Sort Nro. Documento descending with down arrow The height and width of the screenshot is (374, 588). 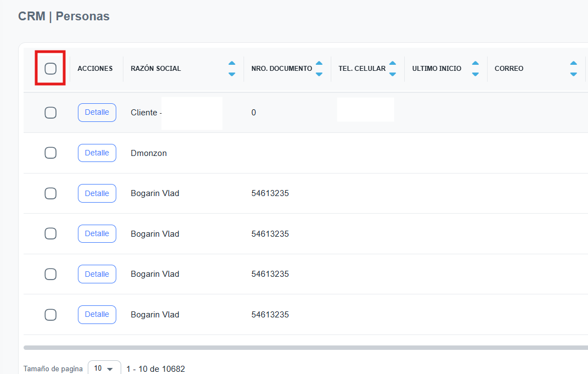click(319, 74)
